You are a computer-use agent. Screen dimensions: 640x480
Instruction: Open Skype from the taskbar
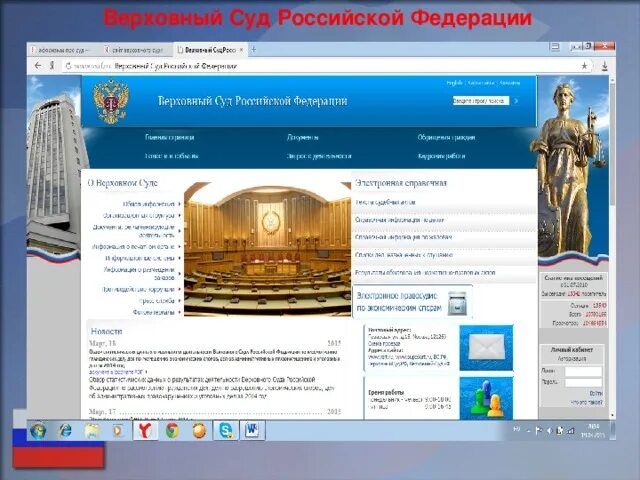[x=226, y=431]
